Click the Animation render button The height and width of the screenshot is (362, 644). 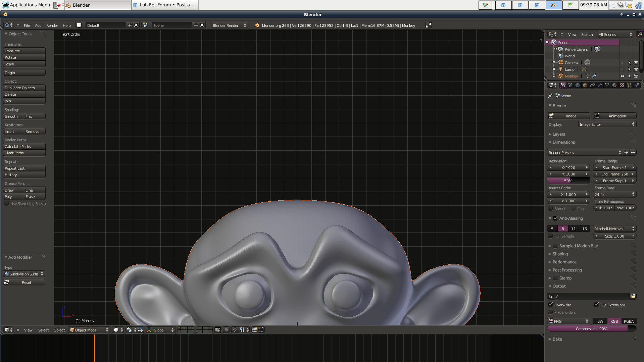click(614, 116)
